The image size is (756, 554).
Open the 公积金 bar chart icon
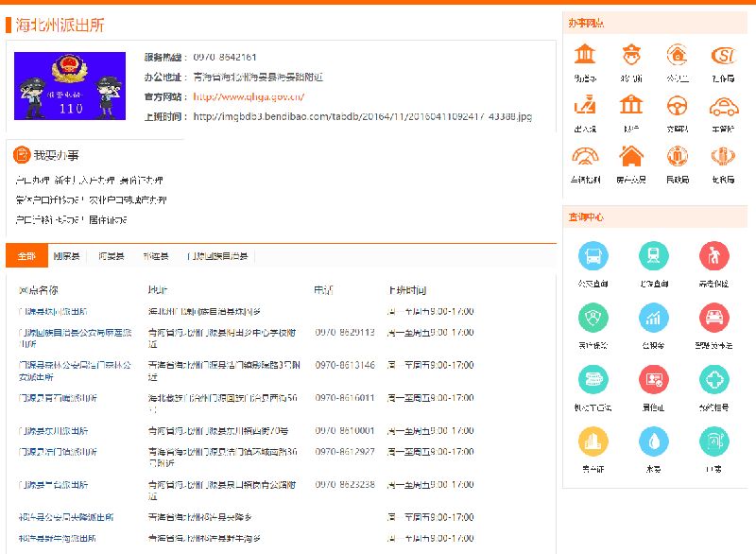pos(654,318)
